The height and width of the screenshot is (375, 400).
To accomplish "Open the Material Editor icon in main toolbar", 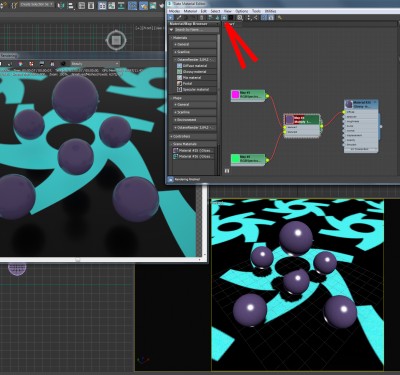I will tap(133, 6).
